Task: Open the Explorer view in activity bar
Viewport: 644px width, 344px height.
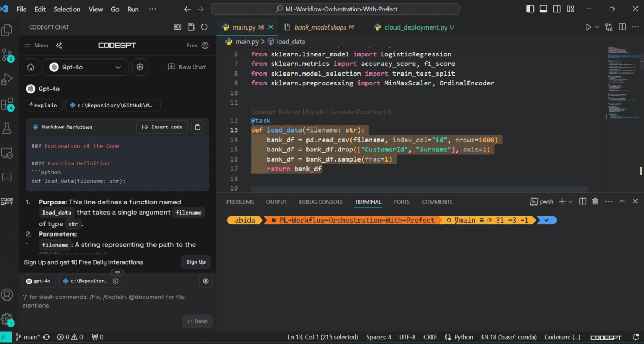Action: coord(7,30)
